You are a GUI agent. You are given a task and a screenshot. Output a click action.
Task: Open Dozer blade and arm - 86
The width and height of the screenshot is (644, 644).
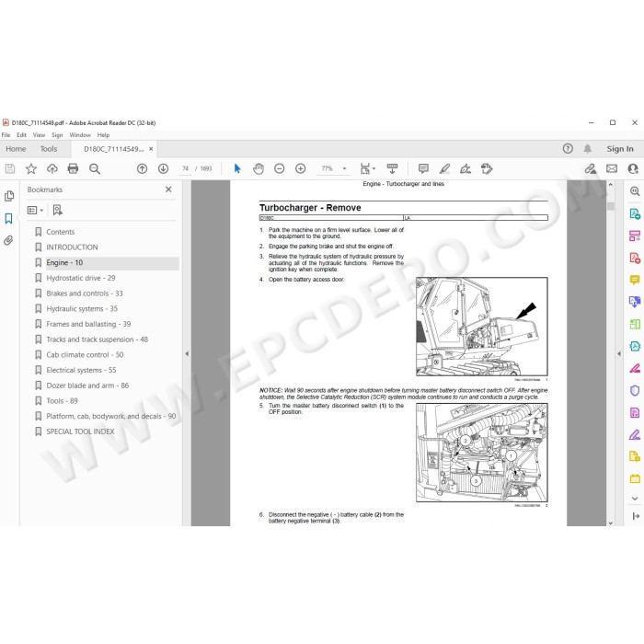87,385
